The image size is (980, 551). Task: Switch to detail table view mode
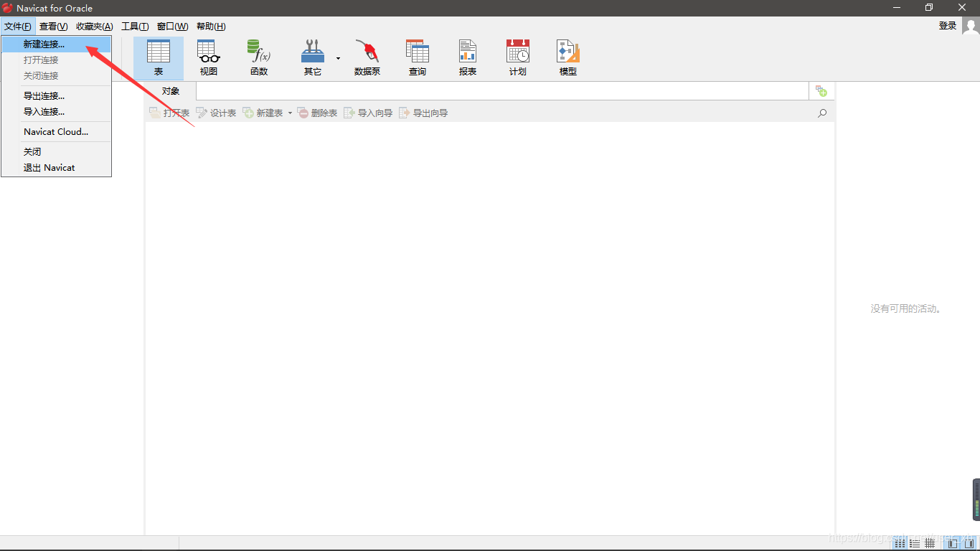click(x=930, y=544)
